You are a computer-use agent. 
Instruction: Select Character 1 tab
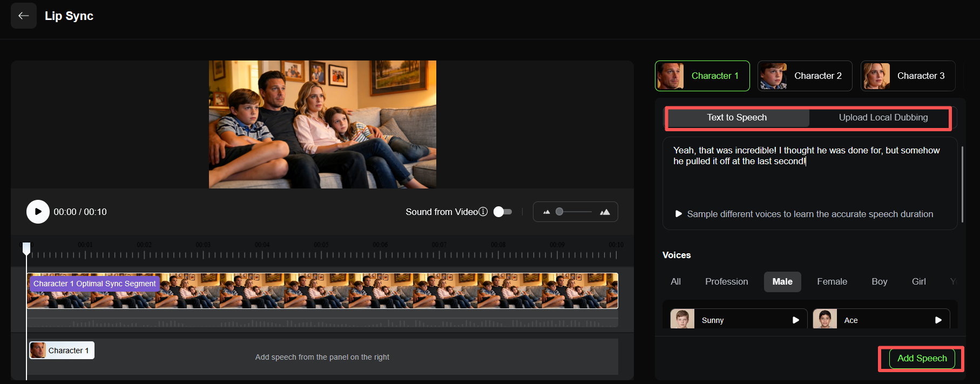[x=702, y=76]
